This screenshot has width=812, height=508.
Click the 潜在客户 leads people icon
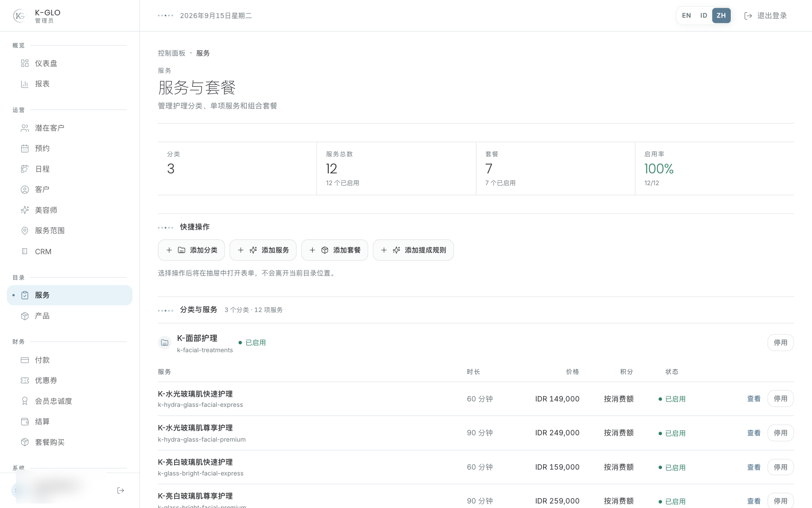25,128
